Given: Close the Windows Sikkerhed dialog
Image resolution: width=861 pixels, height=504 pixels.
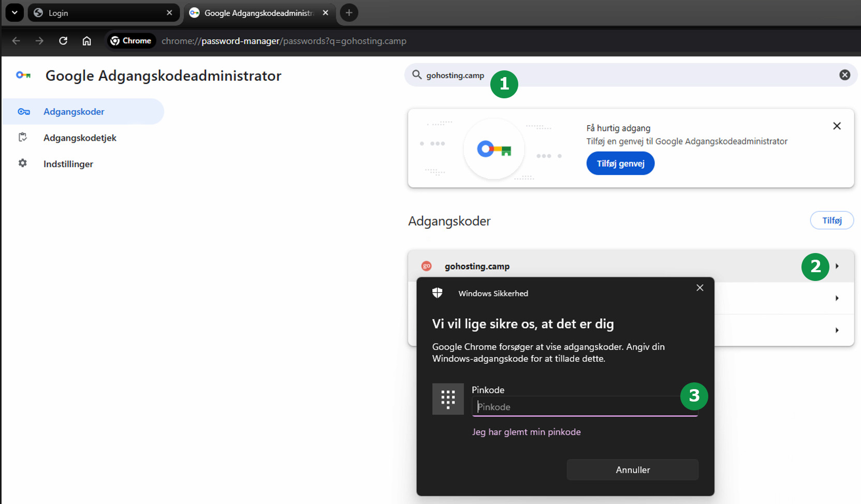Looking at the screenshot, I should click(x=699, y=288).
